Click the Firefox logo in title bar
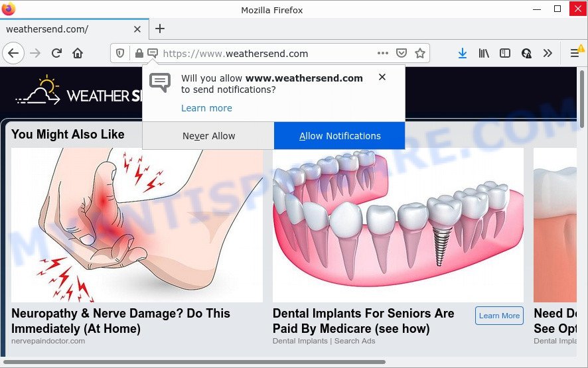 tap(8, 8)
